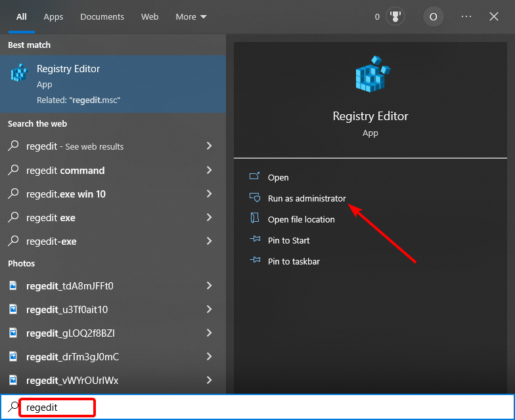Click search icon beside 'regedit-exe'
The image size is (515, 420).
pyautogui.click(x=13, y=240)
